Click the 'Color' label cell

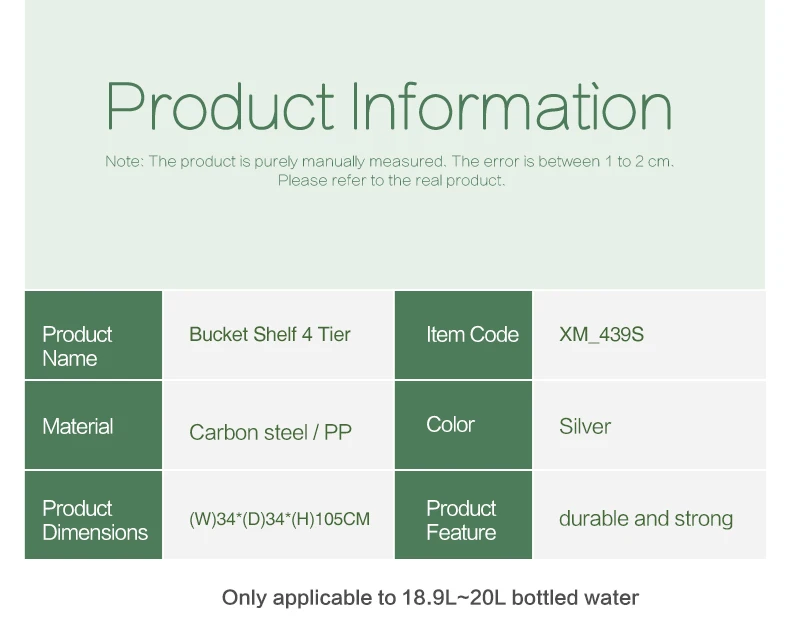point(463,425)
